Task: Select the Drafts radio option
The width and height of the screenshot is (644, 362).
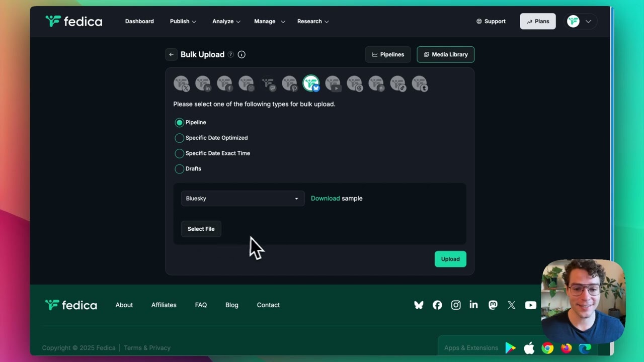Action: pos(179,169)
